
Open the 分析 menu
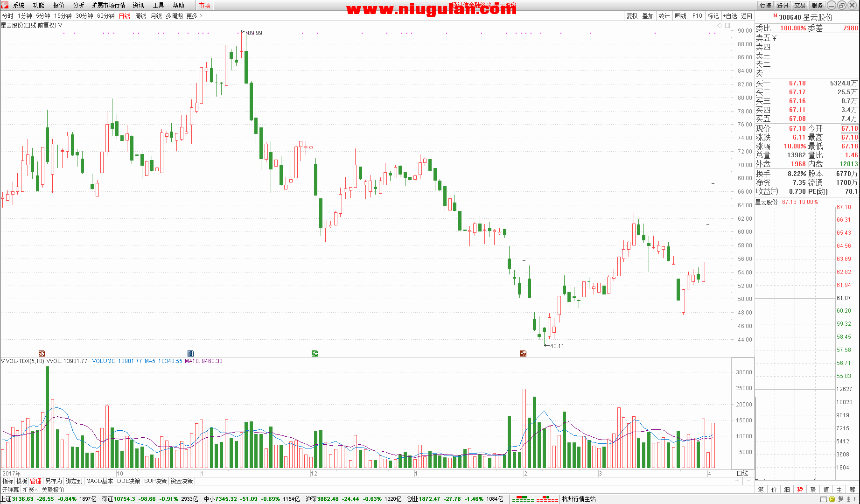(x=79, y=5)
